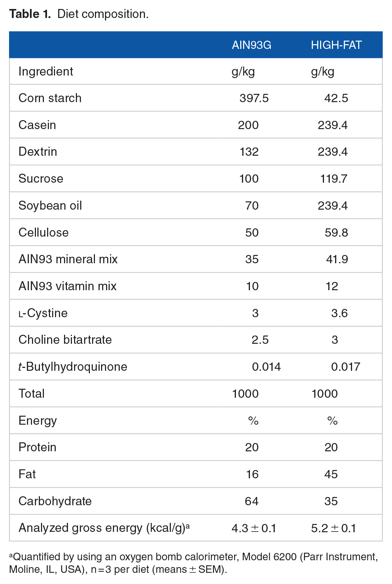Select Casein AIN93G value 200
This screenshot has width=392, height=584.
coord(248,125)
